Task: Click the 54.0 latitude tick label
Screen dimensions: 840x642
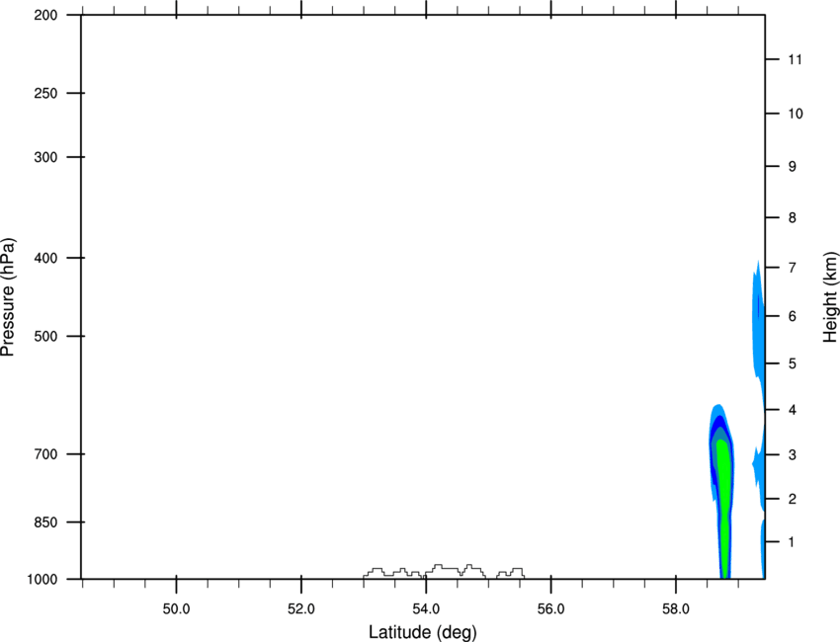Action: point(426,609)
